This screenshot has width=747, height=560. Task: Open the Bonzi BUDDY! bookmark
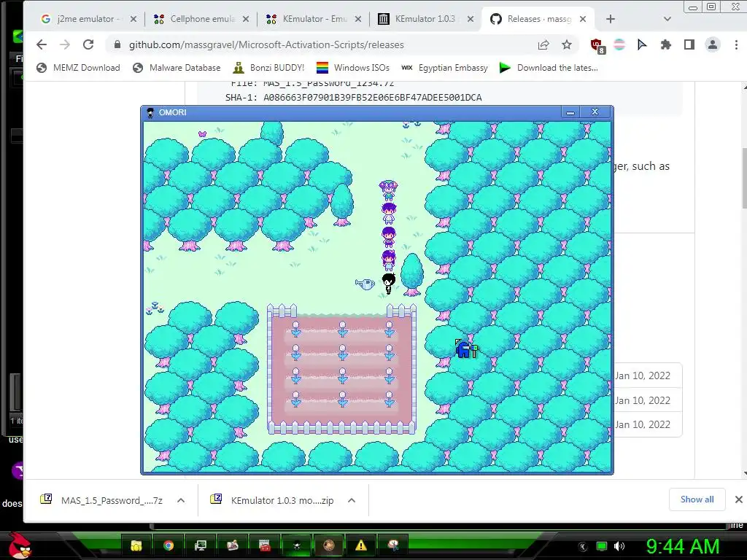click(268, 68)
